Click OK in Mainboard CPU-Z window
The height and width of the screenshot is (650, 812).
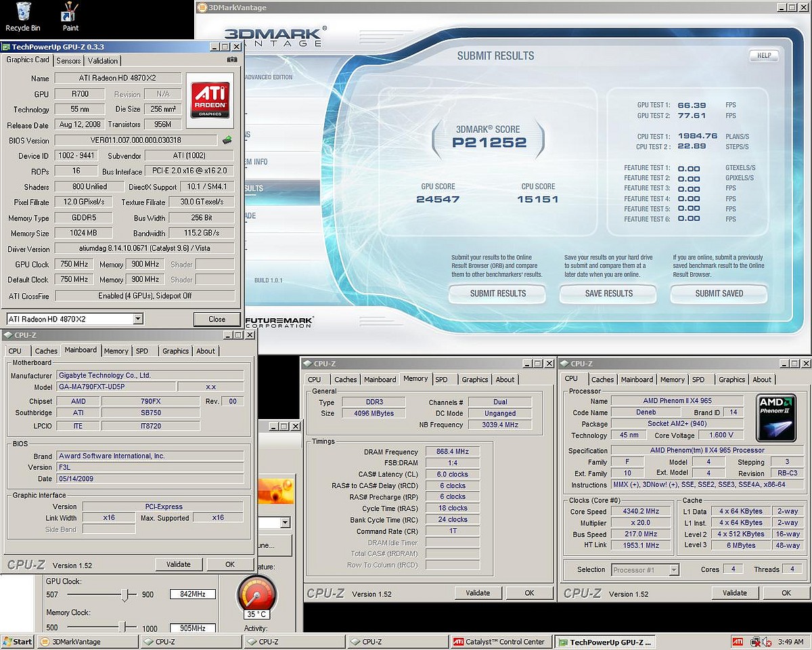click(x=230, y=564)
